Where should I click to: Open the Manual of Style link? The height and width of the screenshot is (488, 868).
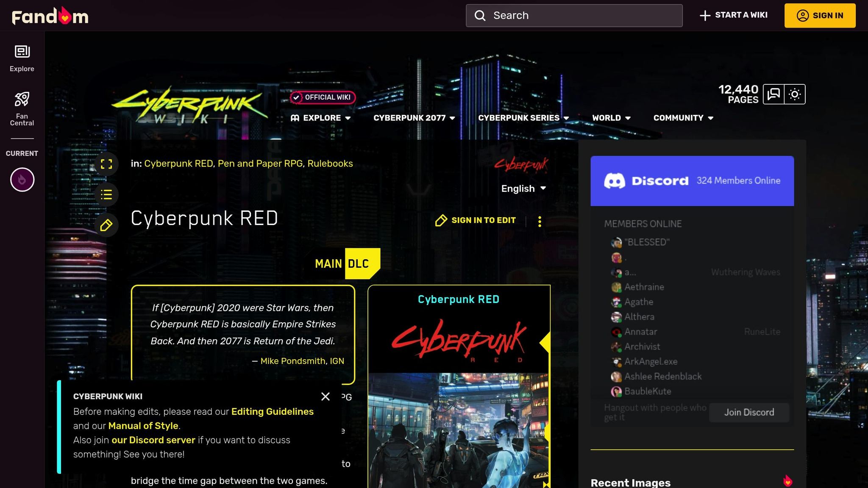point(143,426)
